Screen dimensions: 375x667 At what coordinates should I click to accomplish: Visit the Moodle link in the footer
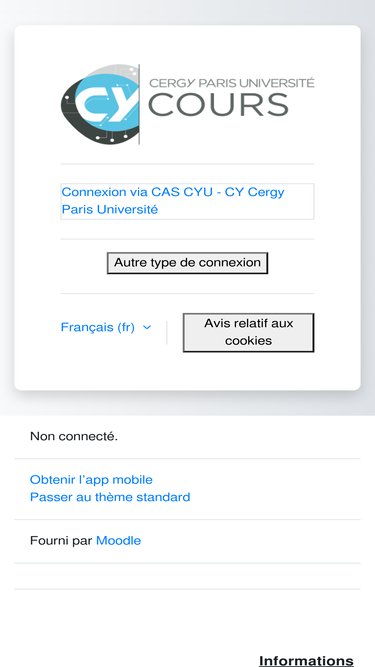pyautogui.click(x=118, y=541)
